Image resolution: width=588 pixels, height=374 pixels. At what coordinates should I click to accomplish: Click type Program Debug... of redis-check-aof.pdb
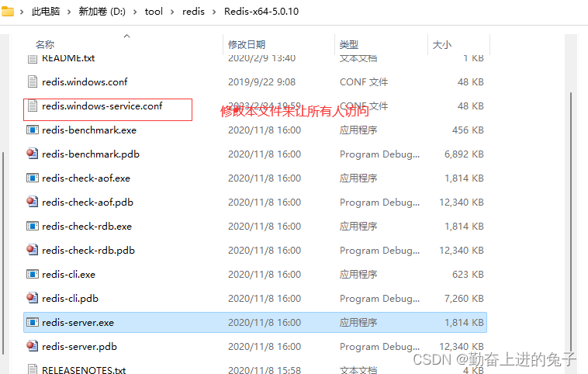point(379,202)
